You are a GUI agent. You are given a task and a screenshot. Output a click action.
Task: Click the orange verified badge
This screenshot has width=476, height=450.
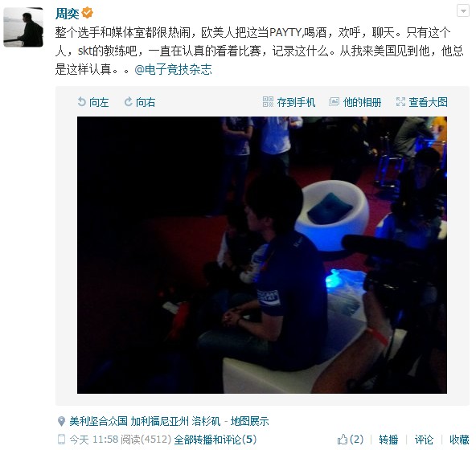click(x=88, y=13)
